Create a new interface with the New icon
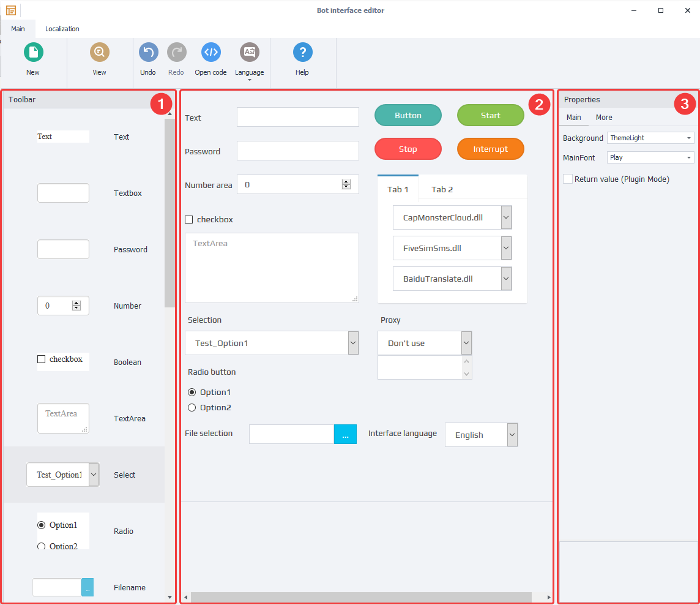 (33, 52)
